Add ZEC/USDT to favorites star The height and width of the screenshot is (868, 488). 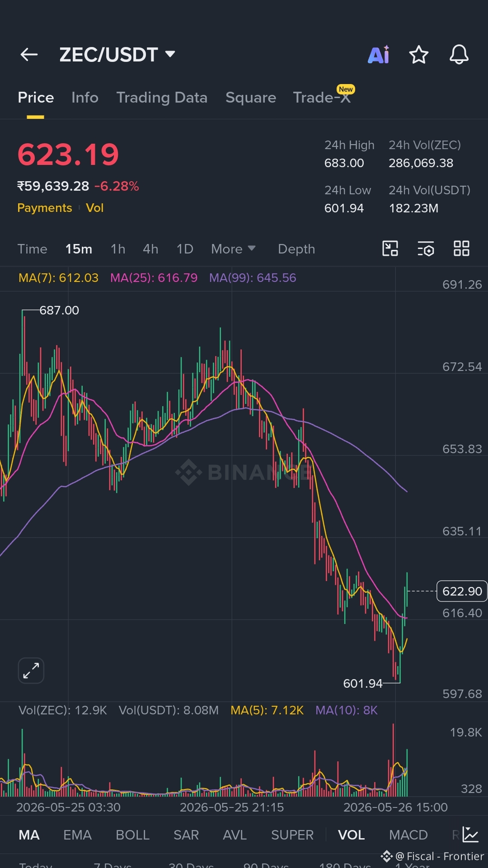click(418, 55)
